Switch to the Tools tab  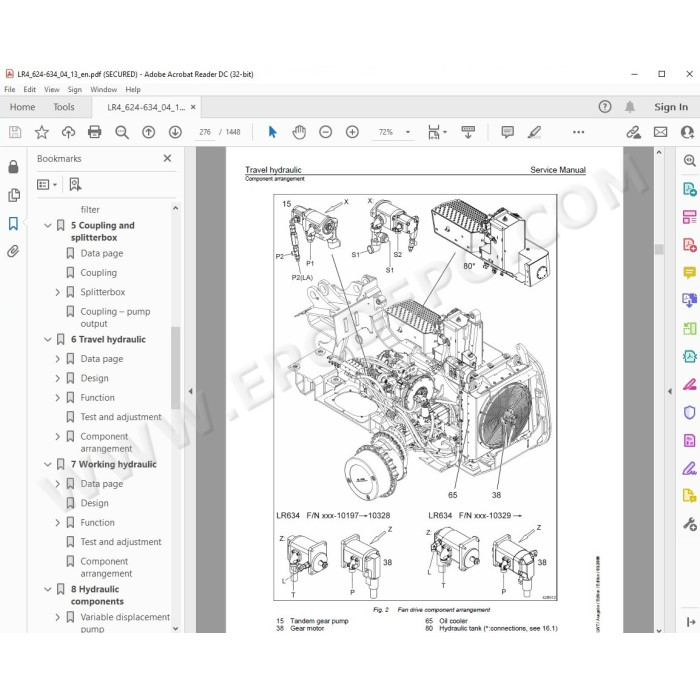[64, 107]
